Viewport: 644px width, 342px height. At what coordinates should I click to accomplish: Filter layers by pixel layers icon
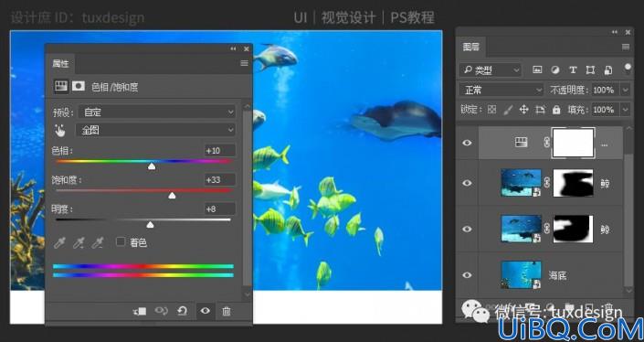(537, 69)
